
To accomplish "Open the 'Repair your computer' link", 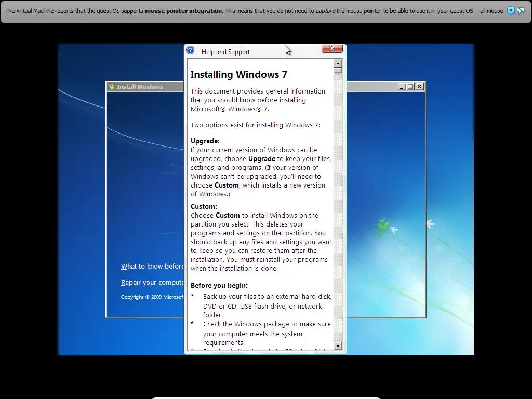I will (x=152, y=283).
